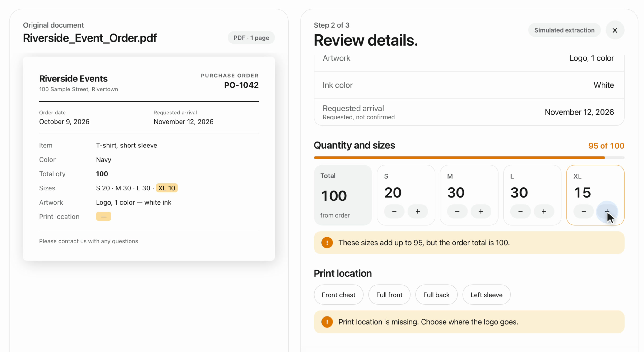Click Total qty value 100 in document
The image size is (644, 352).
(102, 174)
